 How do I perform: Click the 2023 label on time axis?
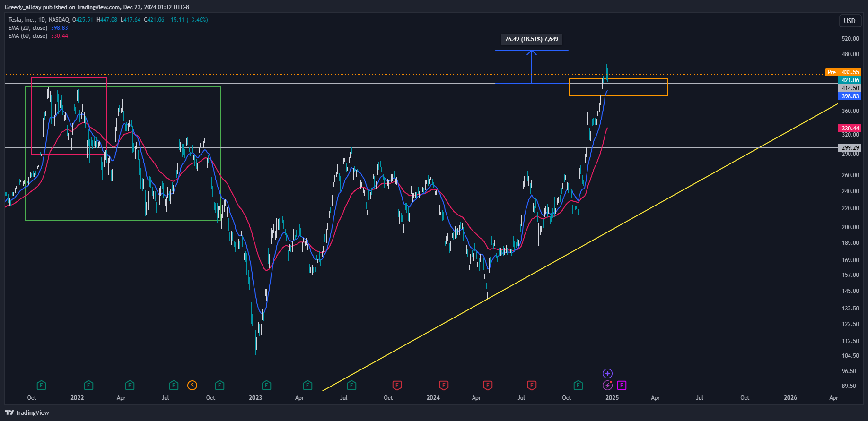[x=255, y=398]
